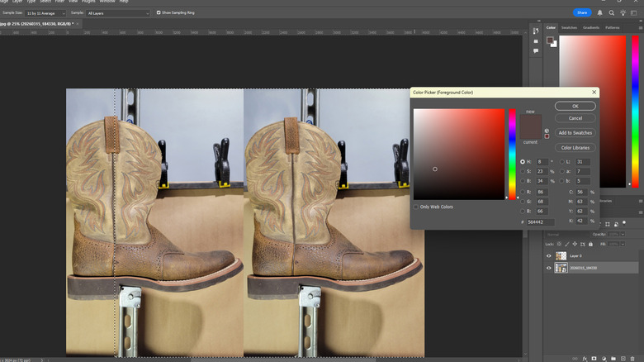Open the Help menu
This screenshot has width=644, height=362.
[x=124, y=1]
